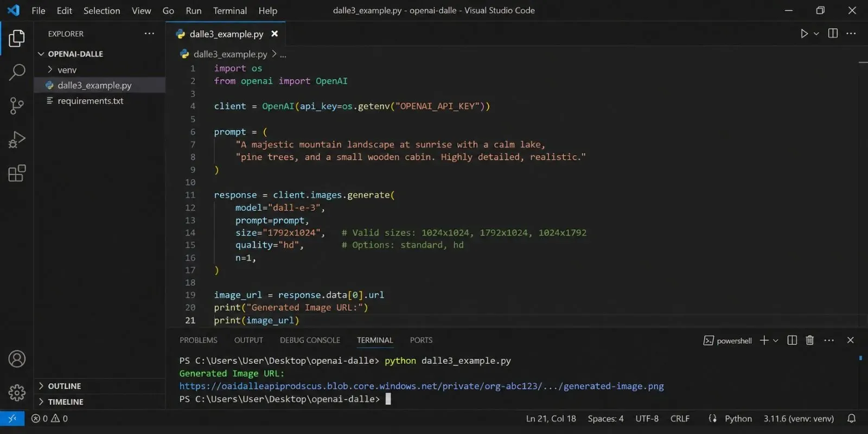This screenshot has width=868, height=434.
Task: Switch to the PROBLEMS panel tab
Action: click(x=199, y=340)
